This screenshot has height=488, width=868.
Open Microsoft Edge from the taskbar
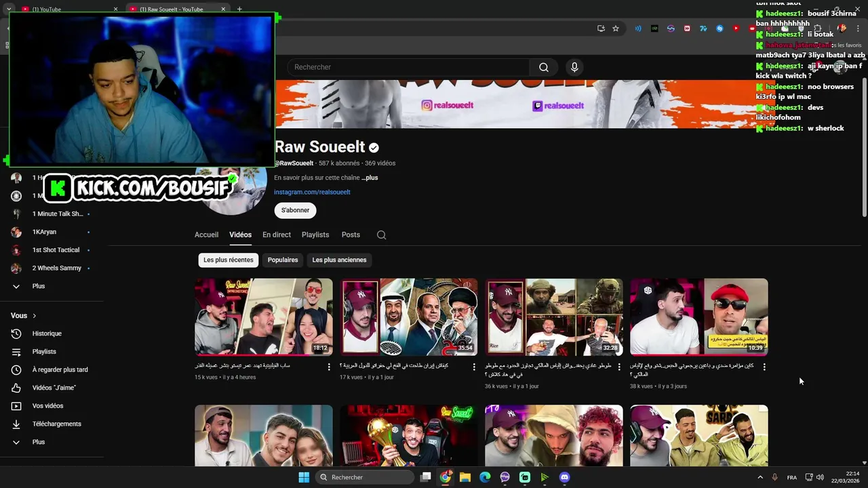coord(485,477)
